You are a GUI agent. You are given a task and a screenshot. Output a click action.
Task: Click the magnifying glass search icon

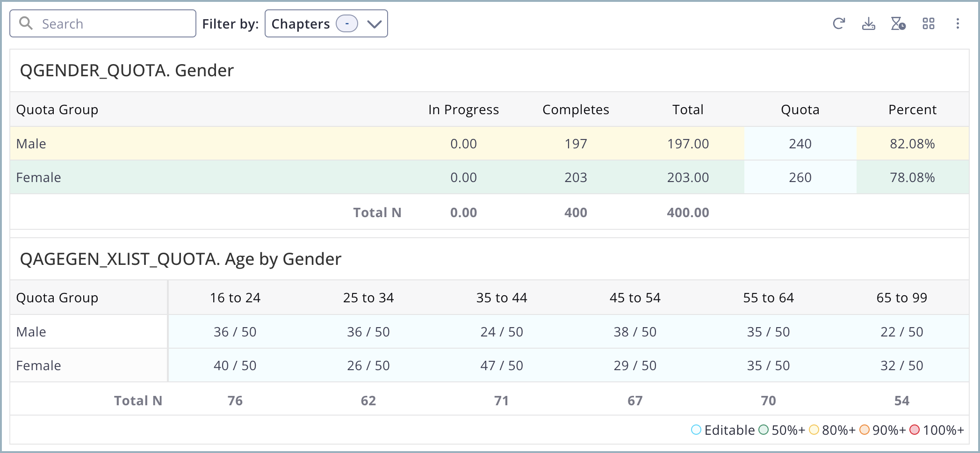26,23
